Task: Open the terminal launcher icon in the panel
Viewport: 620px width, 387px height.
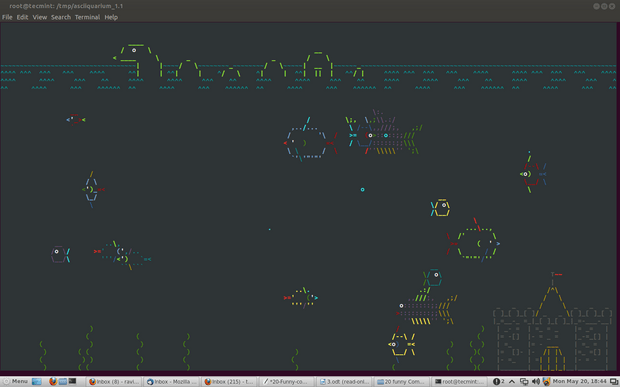Action: pos(72,381)
